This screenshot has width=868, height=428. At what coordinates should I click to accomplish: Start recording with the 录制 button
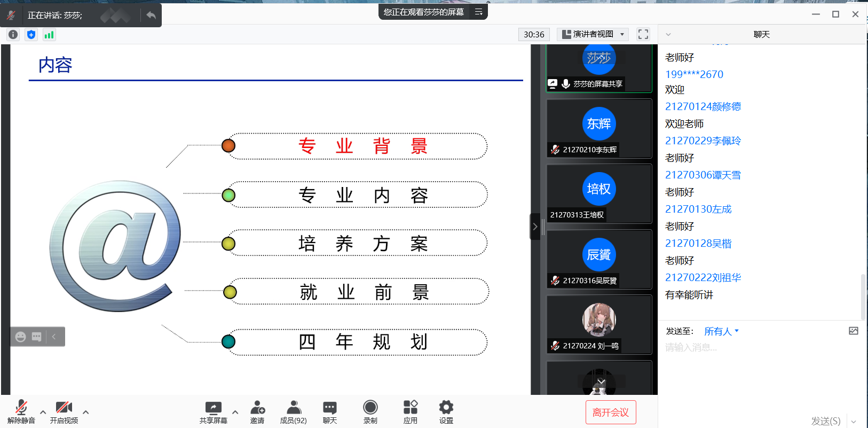[370, 412]
